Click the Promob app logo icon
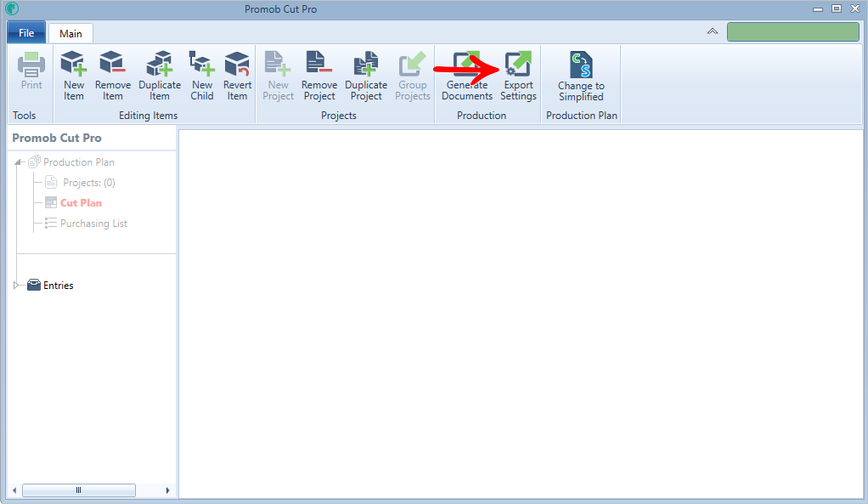 [x=12, y=8]
